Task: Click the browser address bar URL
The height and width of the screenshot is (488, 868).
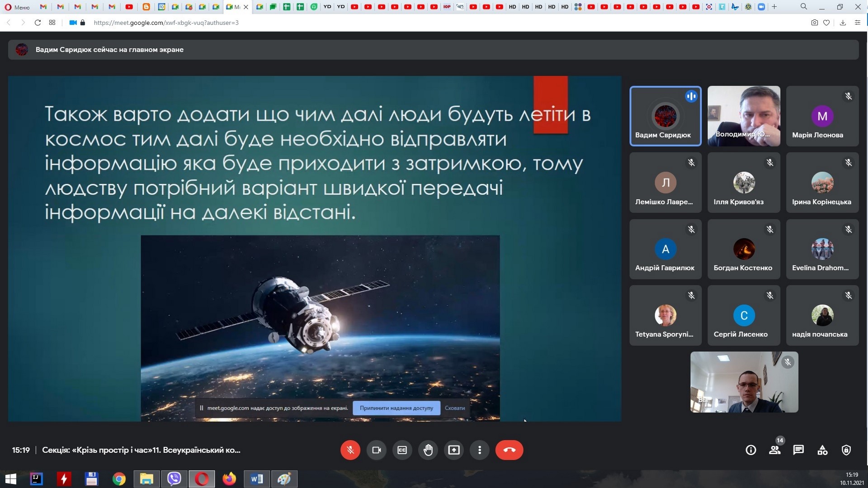Action: click(x=166, y=23)
